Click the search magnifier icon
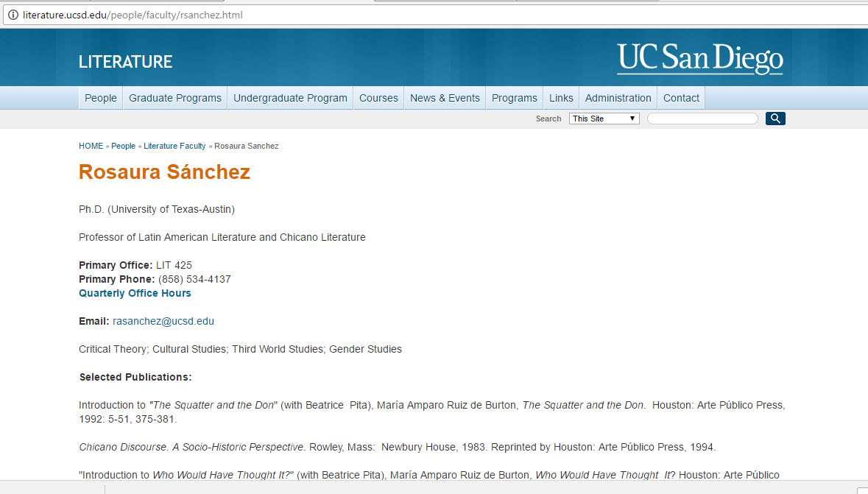 point(775,118)
